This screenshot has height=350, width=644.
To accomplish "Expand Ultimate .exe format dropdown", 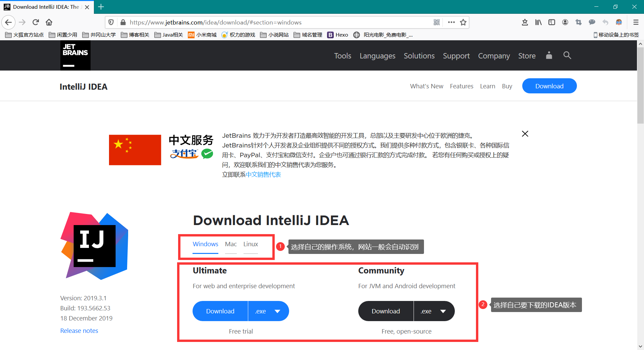I will point(268,311).
